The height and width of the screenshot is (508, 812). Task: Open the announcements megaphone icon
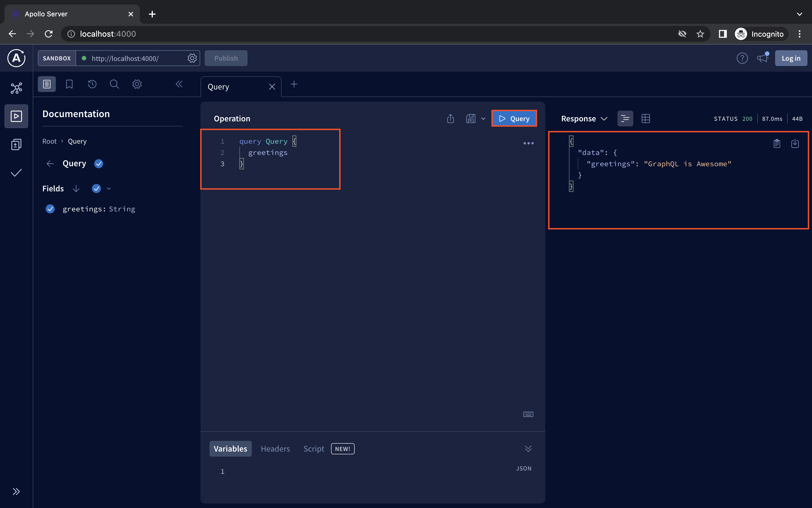pos(763,58)
